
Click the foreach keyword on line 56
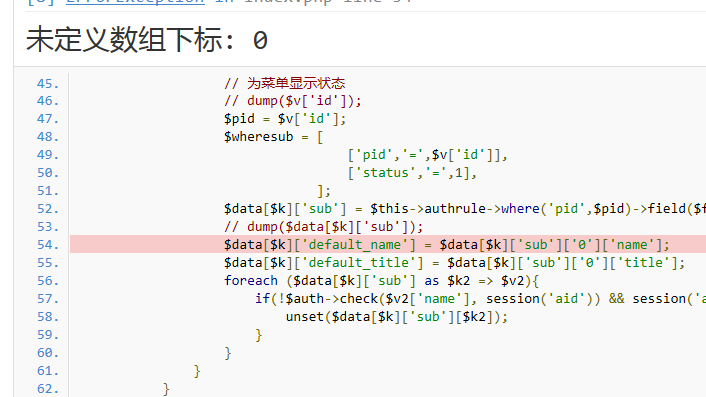[x=251, y=281]
